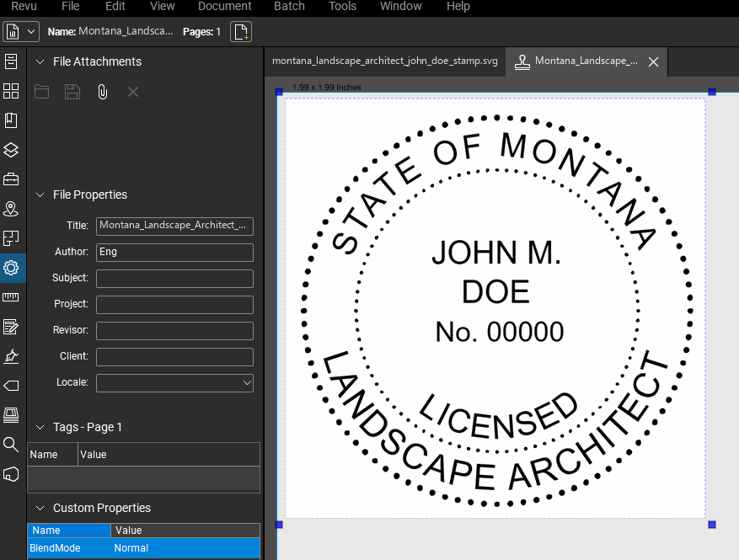The height and width of the screenshot is (560, 739).
Task: Click the Author field containing Eng
Action: point(175,253)
